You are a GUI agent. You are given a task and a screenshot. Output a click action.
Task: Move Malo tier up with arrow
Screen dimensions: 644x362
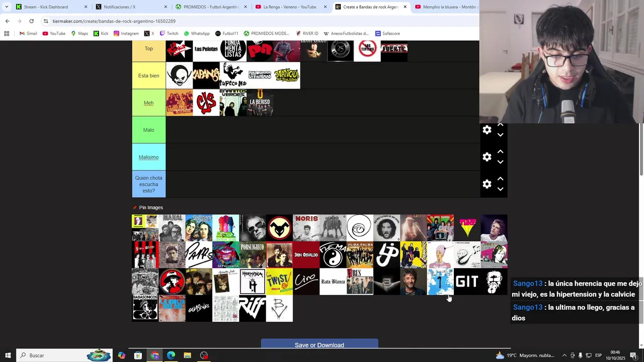(500, 125)
